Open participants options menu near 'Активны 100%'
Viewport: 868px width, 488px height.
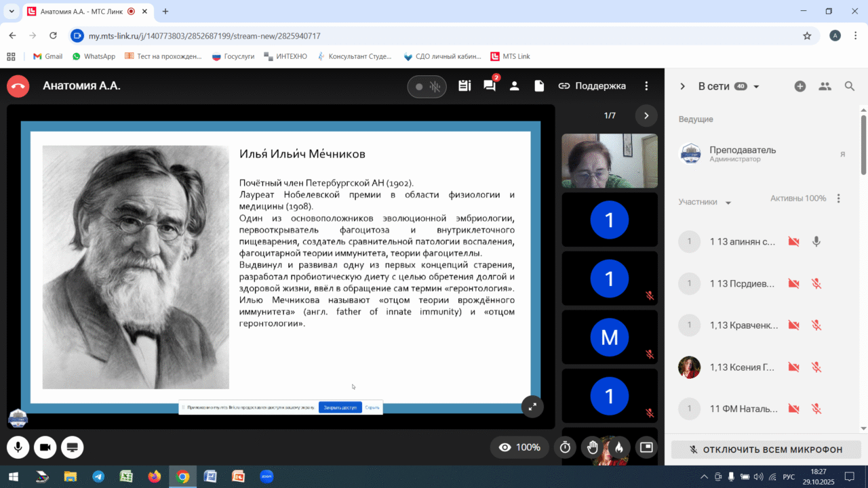(839, 199)
